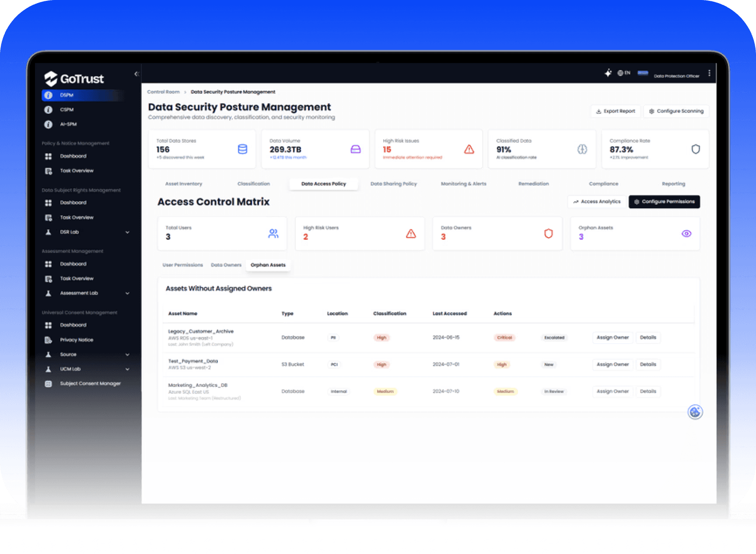Screen dimensions: 756x554
Task: Expand the UCM Lab menu
Action: pyautogui.click(x=127, y=369)
